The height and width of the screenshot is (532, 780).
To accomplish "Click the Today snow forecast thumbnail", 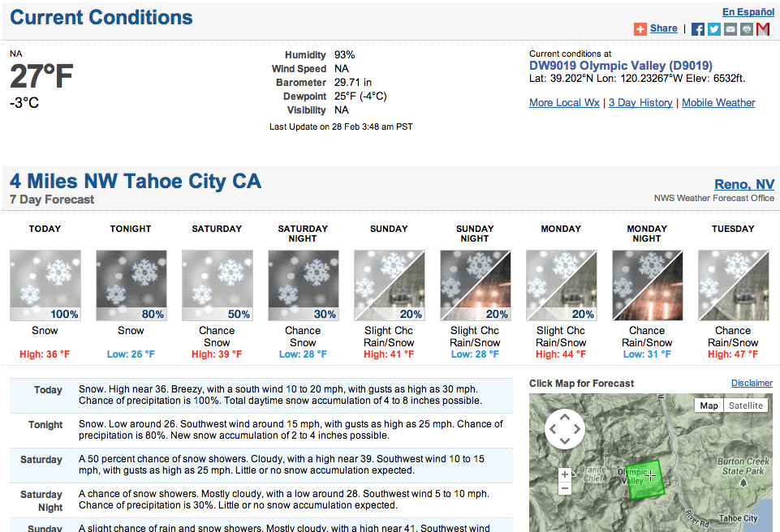I will click(x=45, y=285).
